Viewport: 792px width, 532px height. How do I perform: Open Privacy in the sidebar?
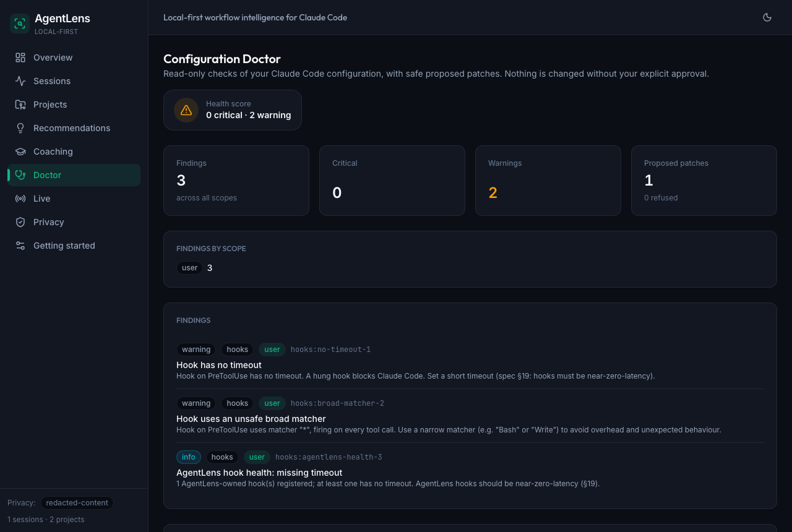(74, 222)
